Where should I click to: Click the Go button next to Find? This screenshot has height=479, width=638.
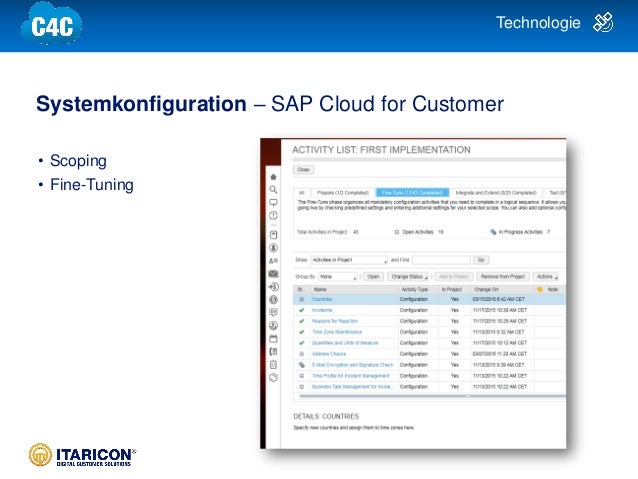[x=481, y=260]
